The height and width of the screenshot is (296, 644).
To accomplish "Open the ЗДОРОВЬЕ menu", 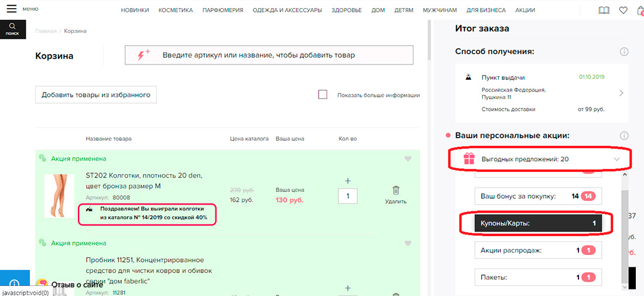I will (347, 11).
